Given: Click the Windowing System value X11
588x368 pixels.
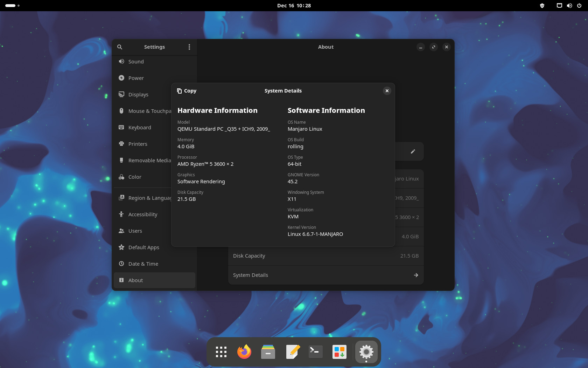Looking at the screenshot, I should click(292, 199).
